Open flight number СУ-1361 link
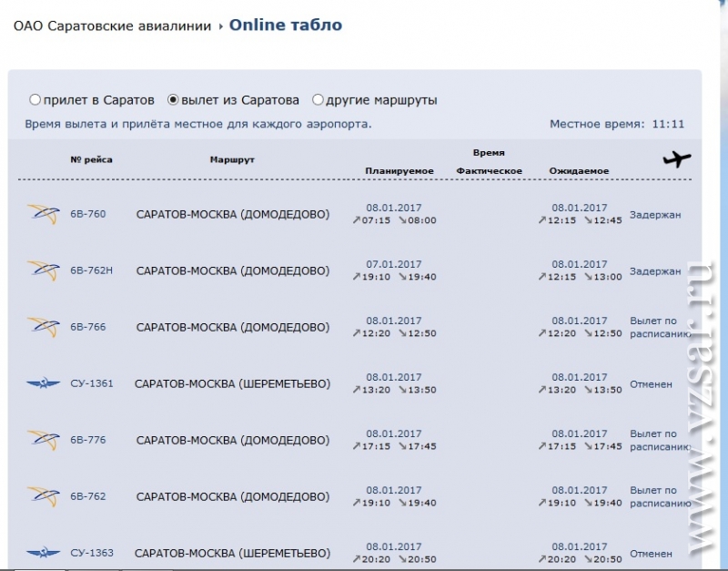Screen dimensions: 728x571 coord(92,383)
